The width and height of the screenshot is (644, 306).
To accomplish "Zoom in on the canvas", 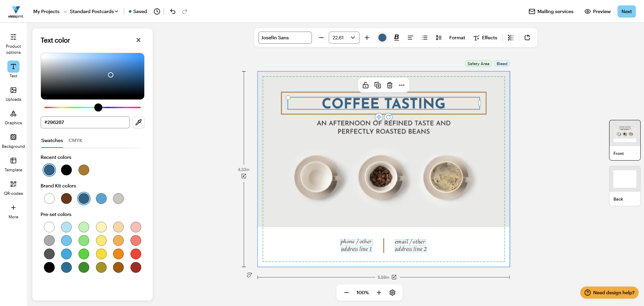I will click(379, 293).
